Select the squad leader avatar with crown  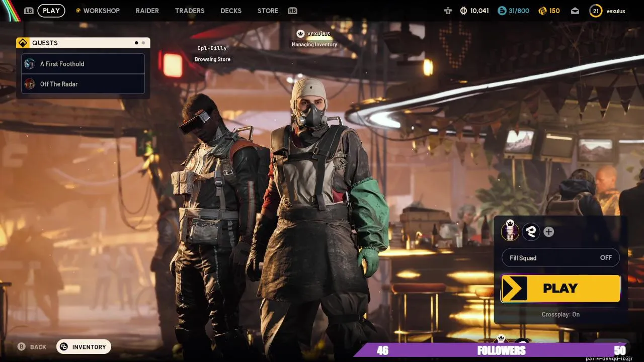510,231
